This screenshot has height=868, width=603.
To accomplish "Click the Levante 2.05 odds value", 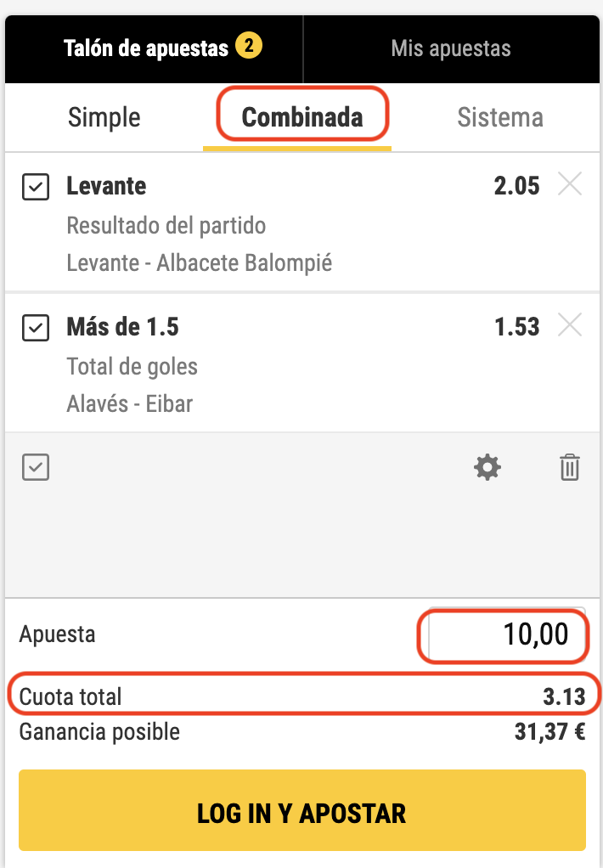I will [x=516, y=186].
